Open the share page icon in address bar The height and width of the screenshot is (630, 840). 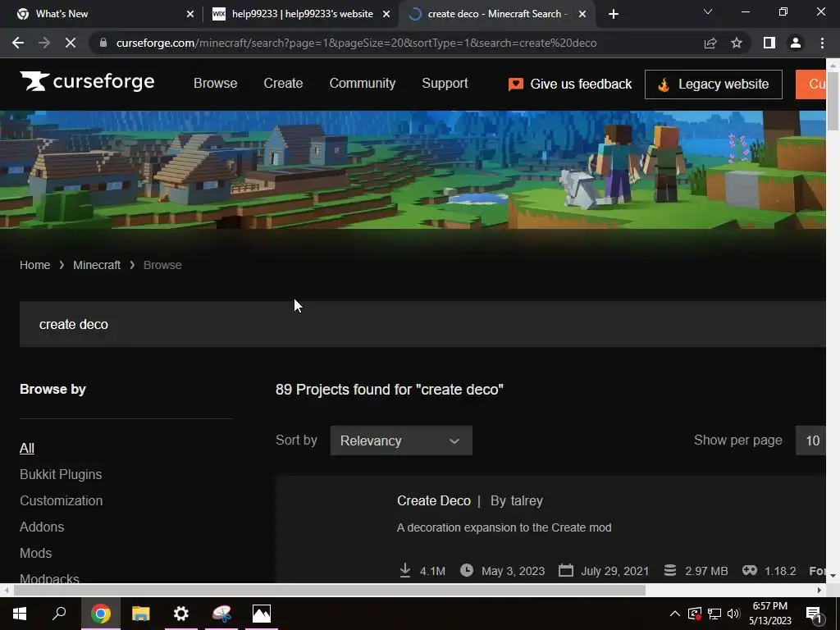pyautogui.click(x=710, y=43)
